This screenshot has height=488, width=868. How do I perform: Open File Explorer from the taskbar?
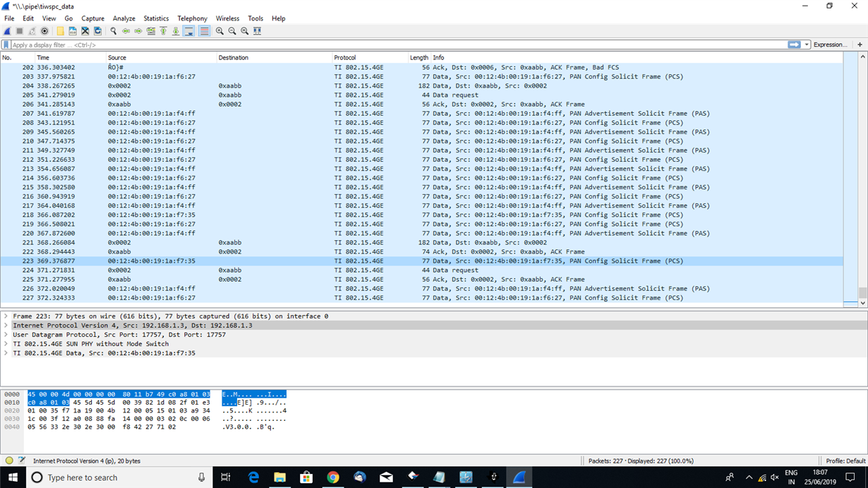(x=280, y=477)
